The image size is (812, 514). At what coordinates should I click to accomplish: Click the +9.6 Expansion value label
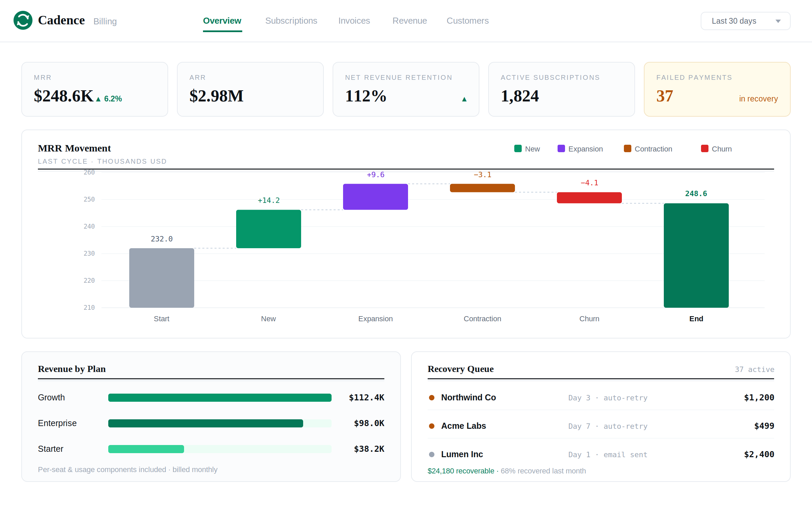coord(376,175)
